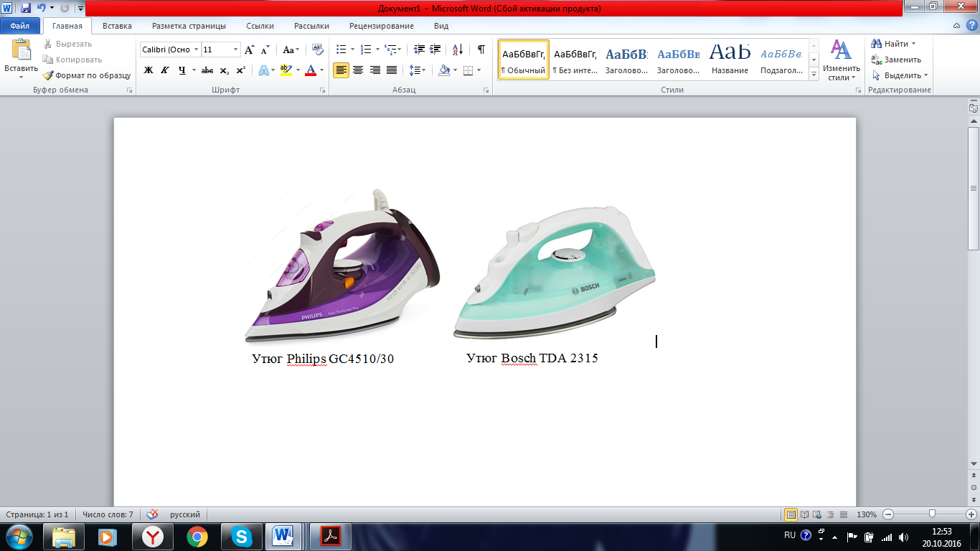Image resolution: width=980 pixels, height=551 pixels.
Task: Open font color dropdown arrow
Action: pos(321,70)
